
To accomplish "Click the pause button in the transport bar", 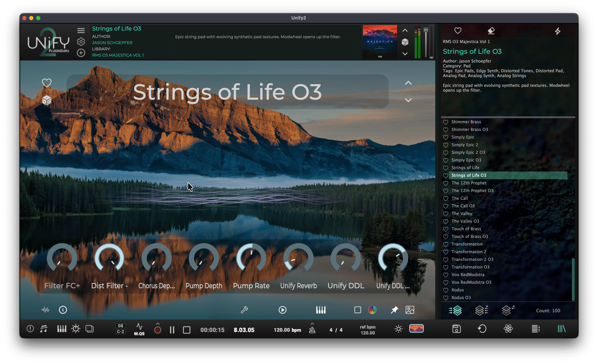I will (172, 330).
